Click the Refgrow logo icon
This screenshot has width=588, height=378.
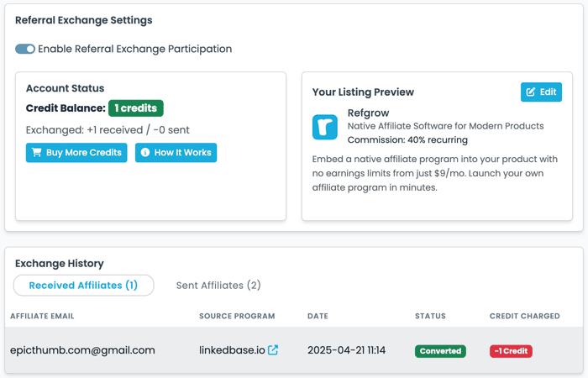[x=325, y=127]
